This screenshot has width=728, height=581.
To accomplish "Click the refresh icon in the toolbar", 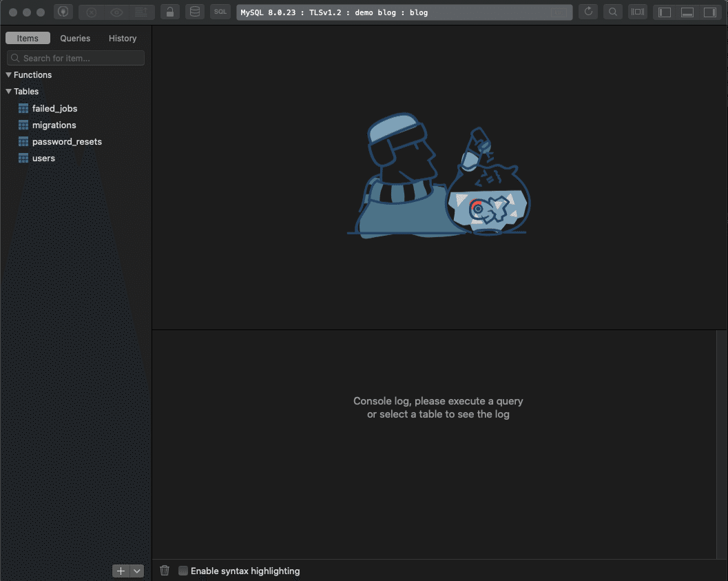I will [x=588, y=12].
